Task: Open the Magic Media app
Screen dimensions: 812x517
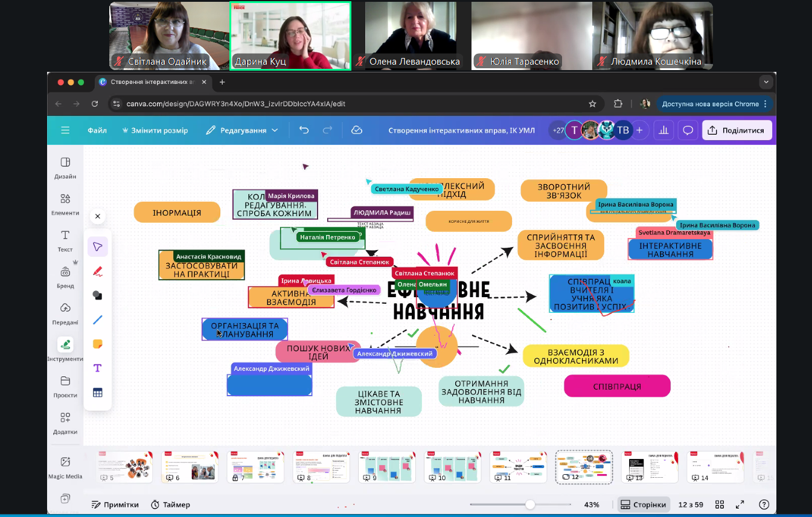Action: 65,467
